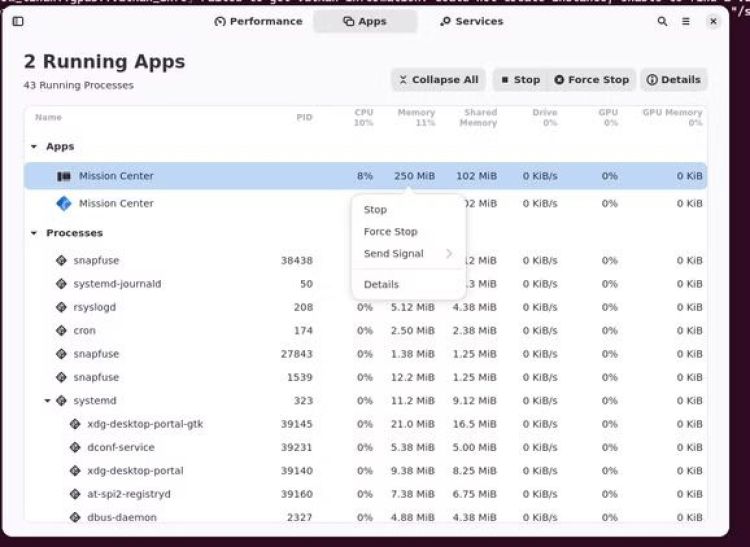Collapse the systemd process tree

(47, 401)
